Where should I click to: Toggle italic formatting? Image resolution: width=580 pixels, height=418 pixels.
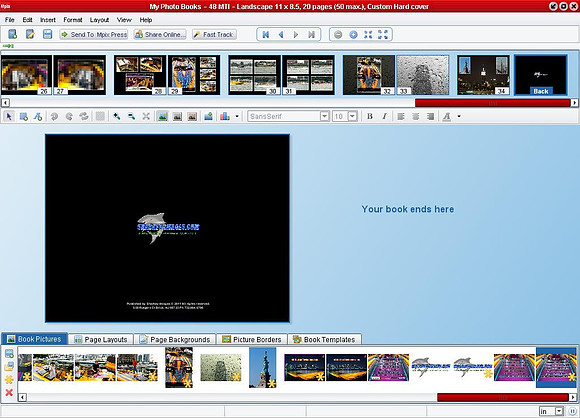pyautogui.click(x=384, y=117)
